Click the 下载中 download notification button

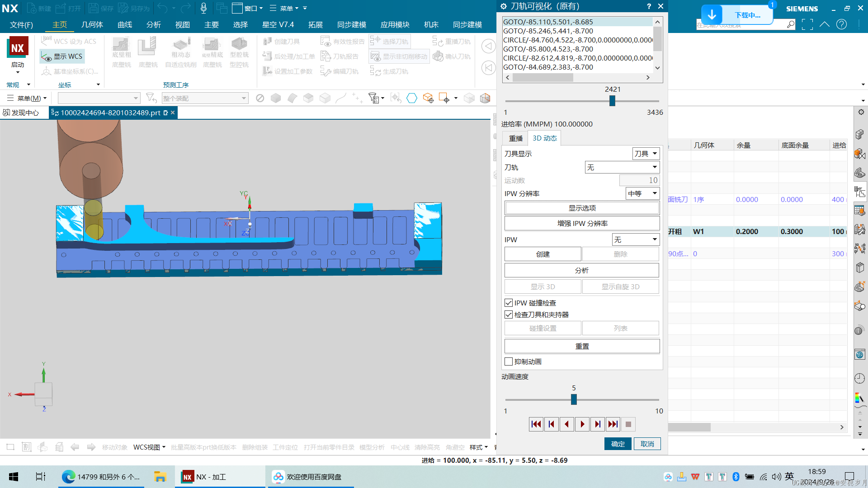pyautogui.click(x=737, y=15)
